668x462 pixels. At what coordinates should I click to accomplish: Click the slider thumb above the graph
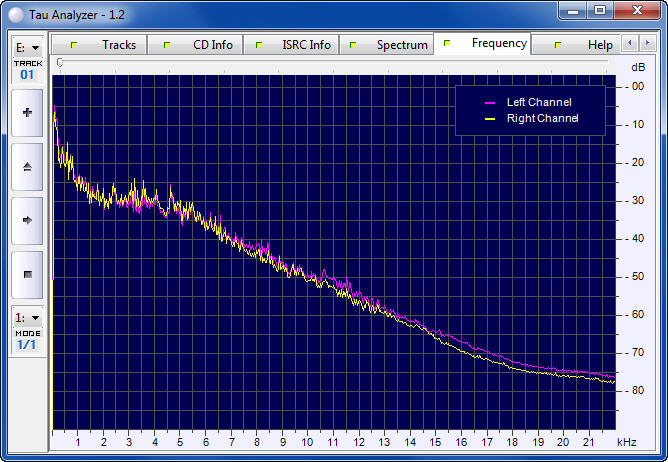(x=60, y=62)
